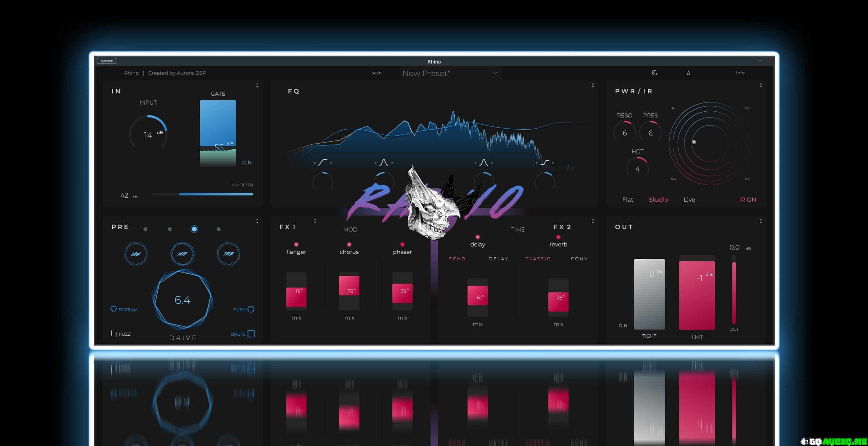Image resolution: width=868 pixels, height=446 pixels.
Task: Select the TRE preamp band knob
Action: click(229, 254)
